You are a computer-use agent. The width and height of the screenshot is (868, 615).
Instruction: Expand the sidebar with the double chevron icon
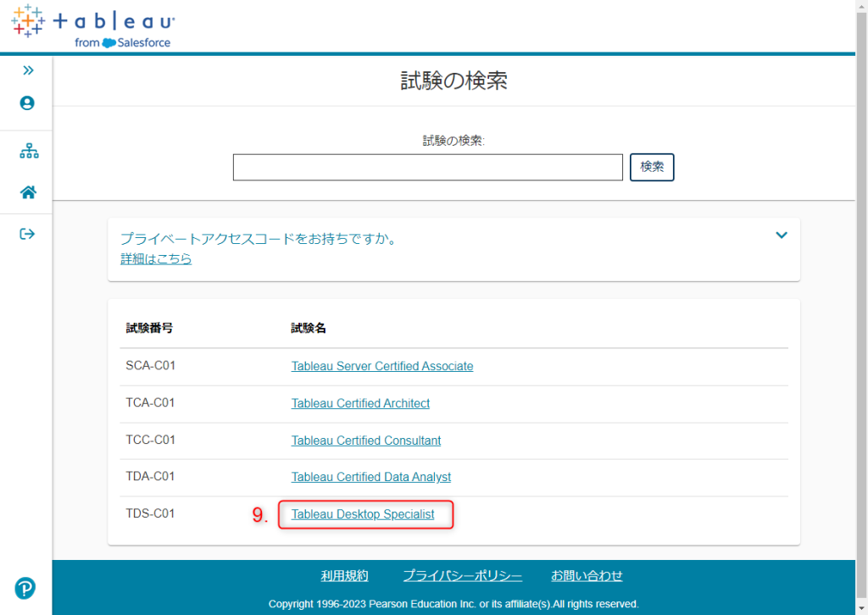[x=28, y=70]
